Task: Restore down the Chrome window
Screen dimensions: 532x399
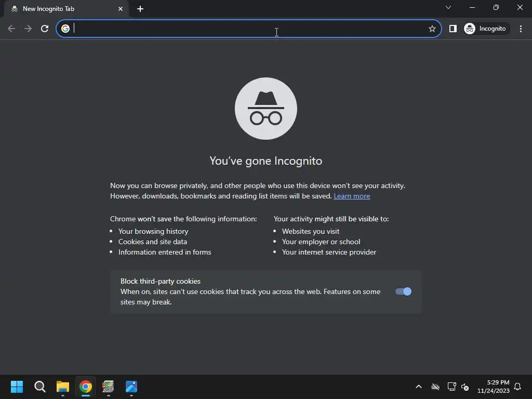Action: [x=496, y=7]
